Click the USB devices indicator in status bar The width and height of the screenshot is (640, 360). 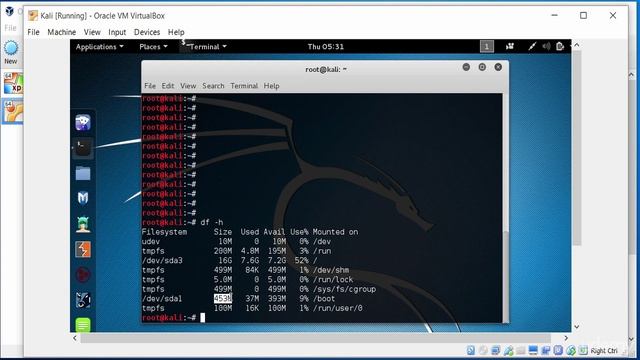pyautogui.click(x=508, y=350)
